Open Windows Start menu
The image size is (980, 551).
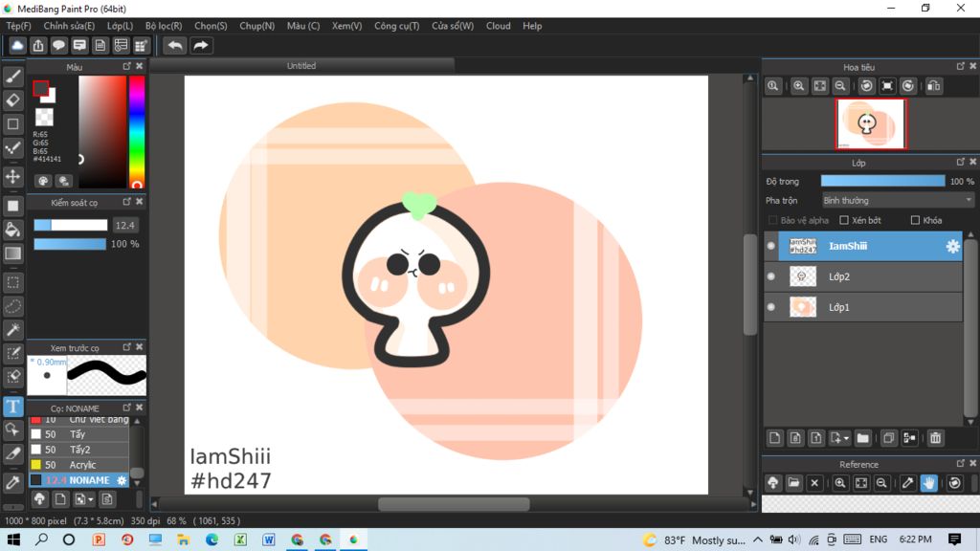pyautogui.click(x=13, y=540)
